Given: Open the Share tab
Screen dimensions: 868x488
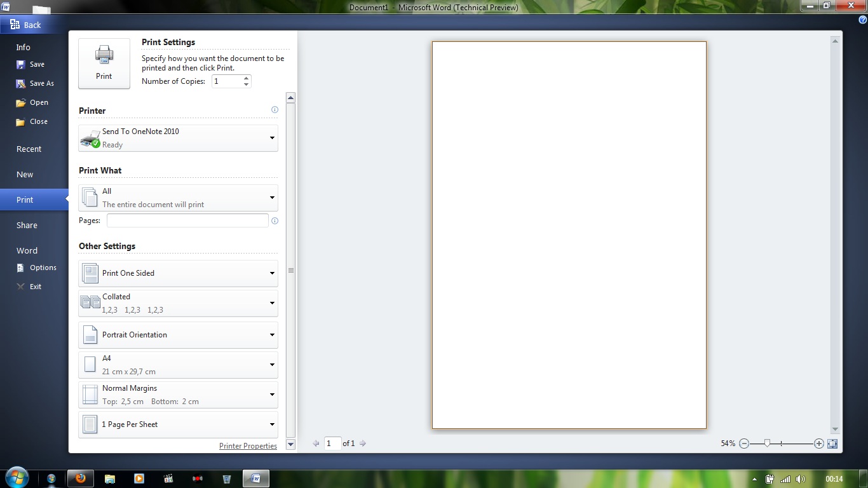Looking at the screenshot, I should pos(27,225).
